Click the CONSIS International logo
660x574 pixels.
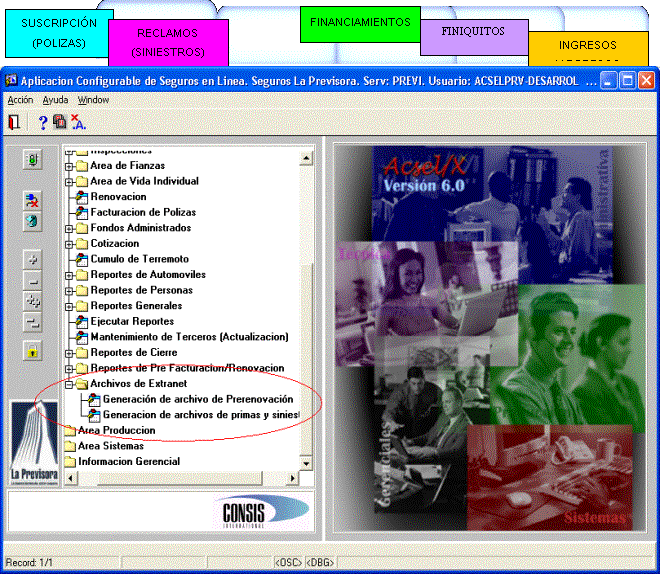(263, 511)
